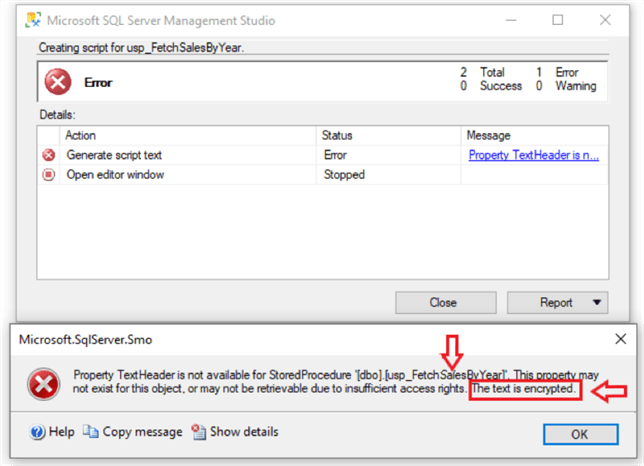Viewport: 644px width, 466px height.
Task: Click 'The text is encrypted.' sentence
Action: click(523, 388)
